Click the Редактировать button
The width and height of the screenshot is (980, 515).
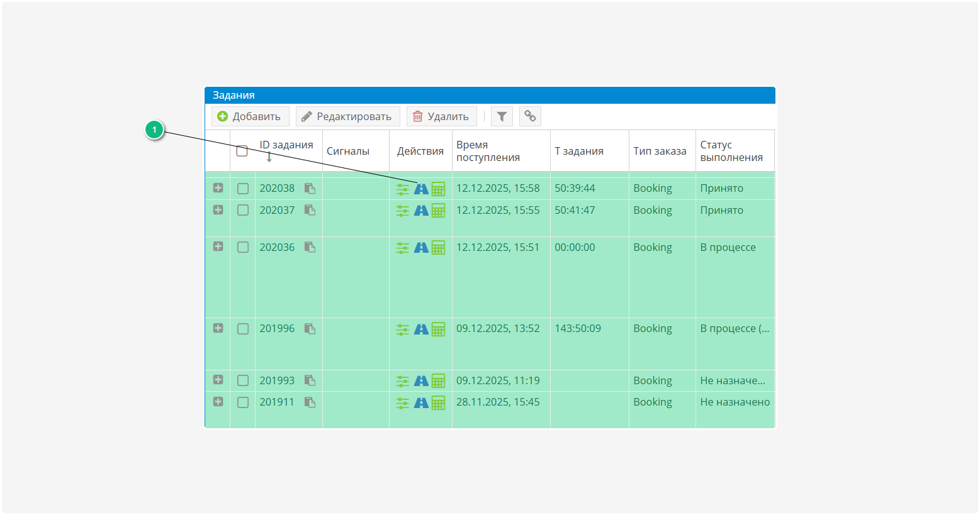coord(347,116)
